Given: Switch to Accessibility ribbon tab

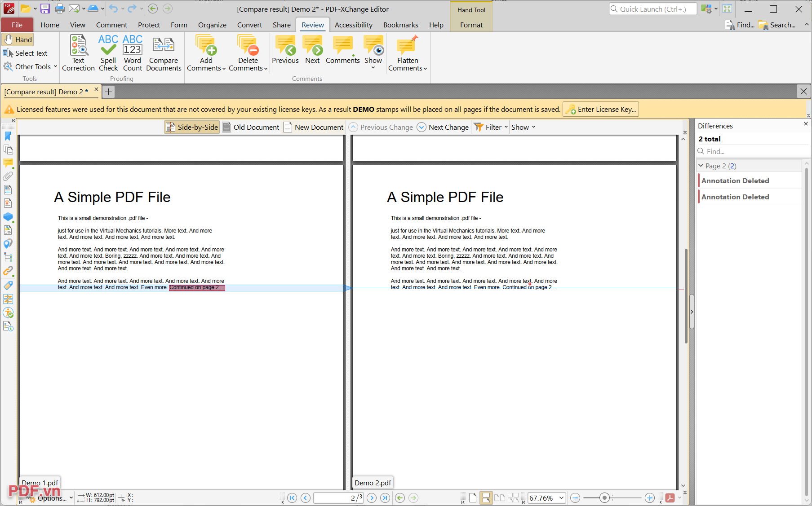Looking at the screenshot, I should point(354,25).
